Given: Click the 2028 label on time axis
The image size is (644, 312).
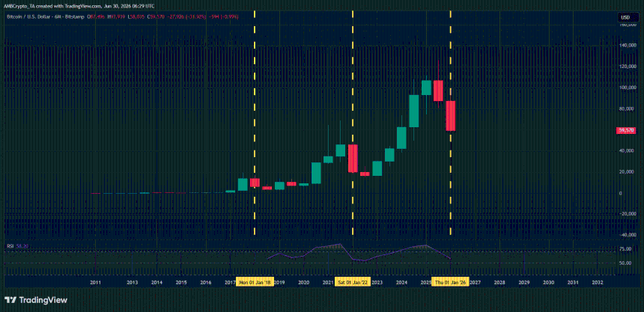Looking at the screenshot, I should click(x=499, y=283).
